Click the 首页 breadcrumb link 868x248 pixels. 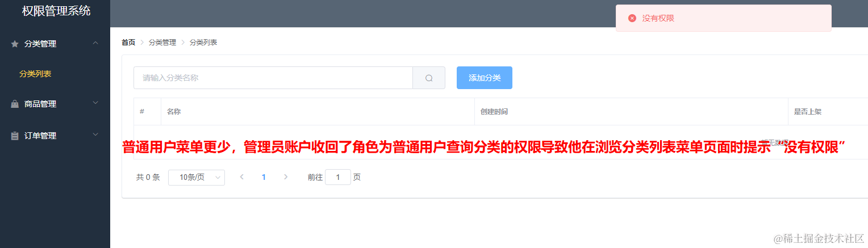coord(128,43)
